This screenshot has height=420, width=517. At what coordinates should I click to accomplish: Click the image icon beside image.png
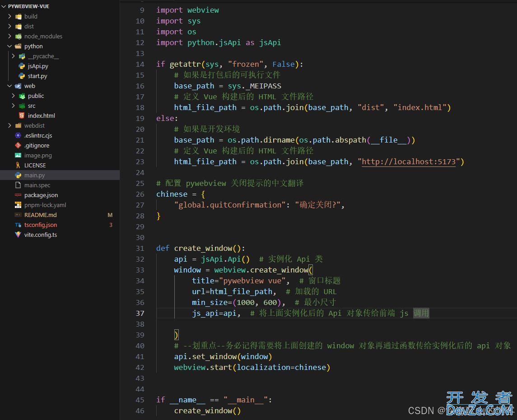pyautogui.click(x=18, y=155)
